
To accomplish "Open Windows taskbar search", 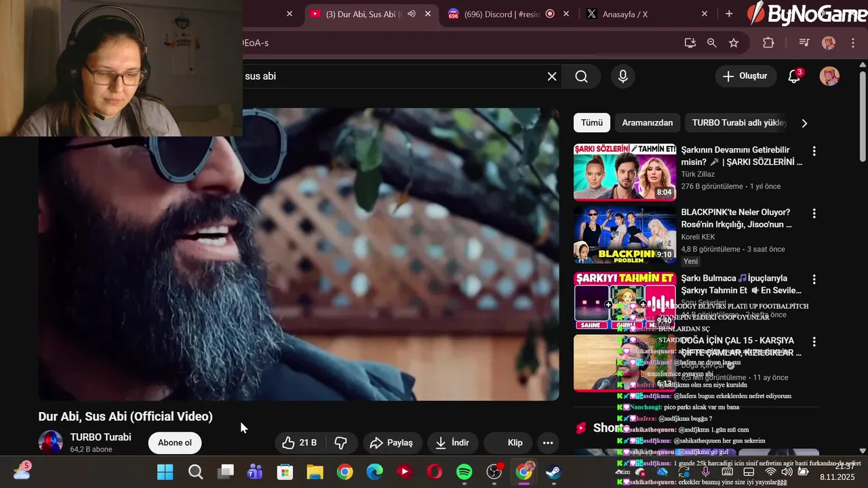I will click(195, 472).
